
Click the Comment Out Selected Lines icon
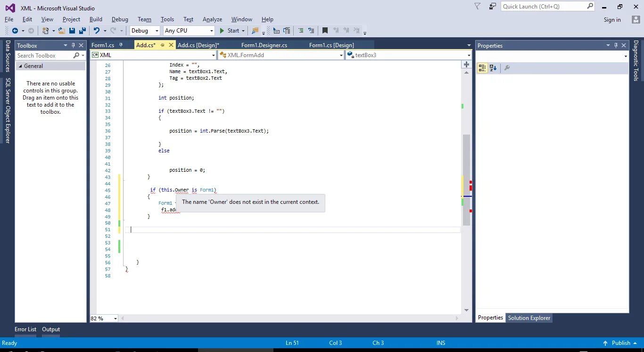300,31
